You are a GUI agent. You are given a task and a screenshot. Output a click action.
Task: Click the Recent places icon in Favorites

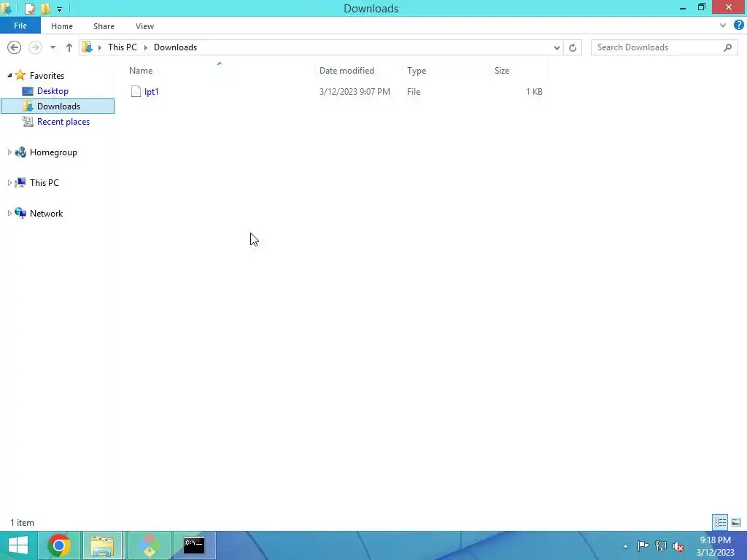(x=28, y=122)
